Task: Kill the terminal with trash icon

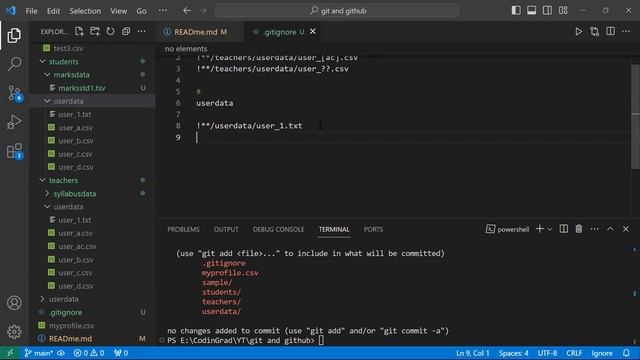Action: (579, 229)
